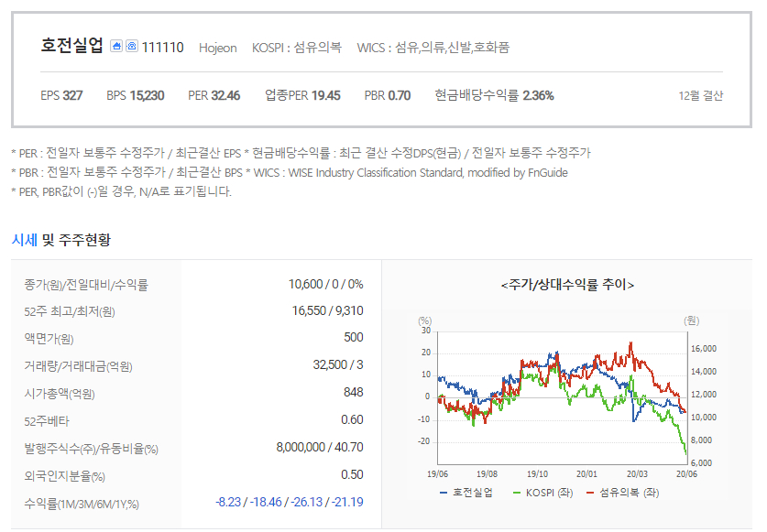Click the 10,600 / 0 / 0% value
The height and width of the screenshot is (532, 767).
(x=326, y=284)
